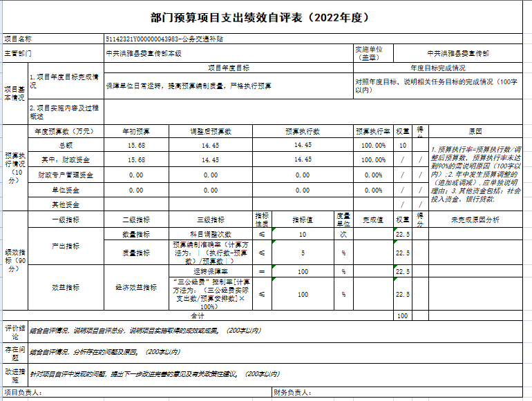Click the 科目调整次数 cell
The height and width of the screenshot is (401, 532).
point(211,234)
